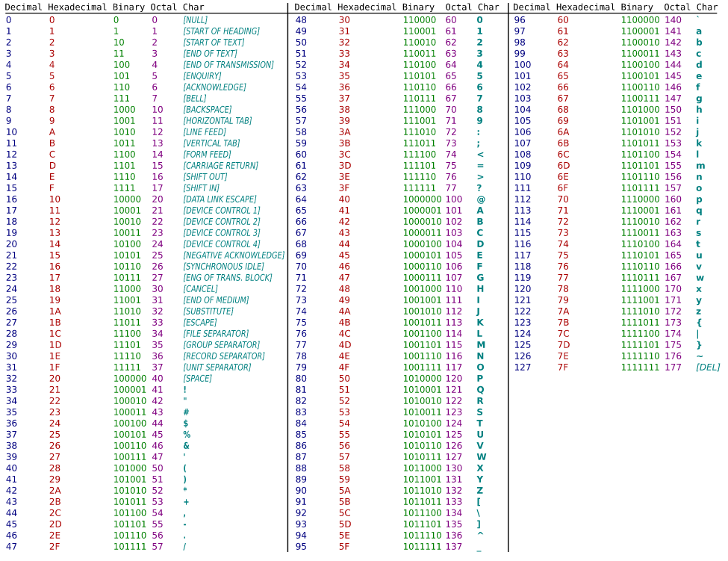Select the tilde ~ character
Image resolution: width=728 pixels, height=561 pixels.
tap(699, 356)
